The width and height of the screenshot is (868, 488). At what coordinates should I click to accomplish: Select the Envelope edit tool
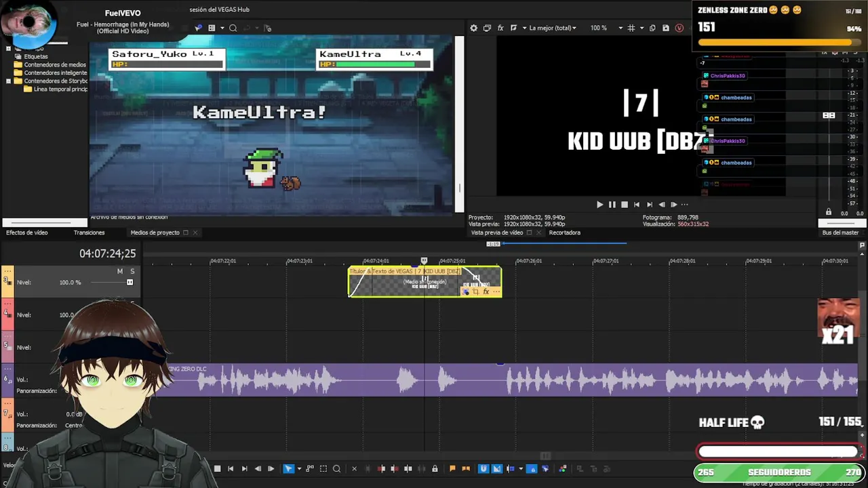tap(310, 468)
